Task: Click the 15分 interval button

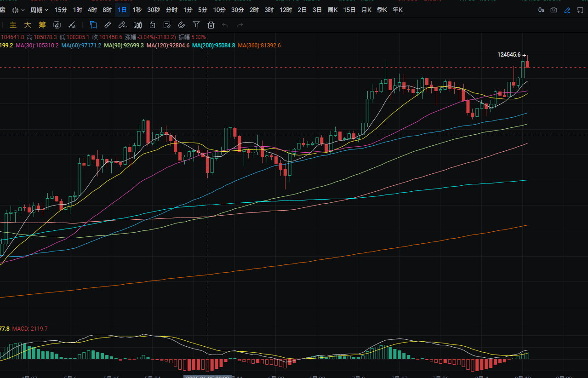Action: point(61,10)
